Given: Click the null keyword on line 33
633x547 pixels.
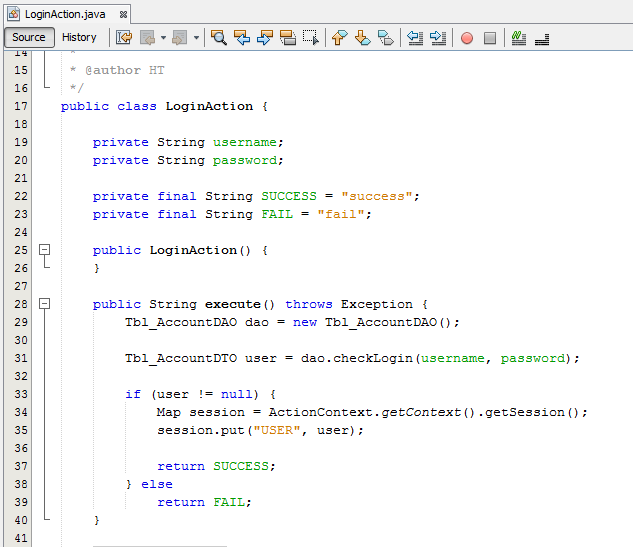Looking at the screenshot, I should click(x=236, y=394).
